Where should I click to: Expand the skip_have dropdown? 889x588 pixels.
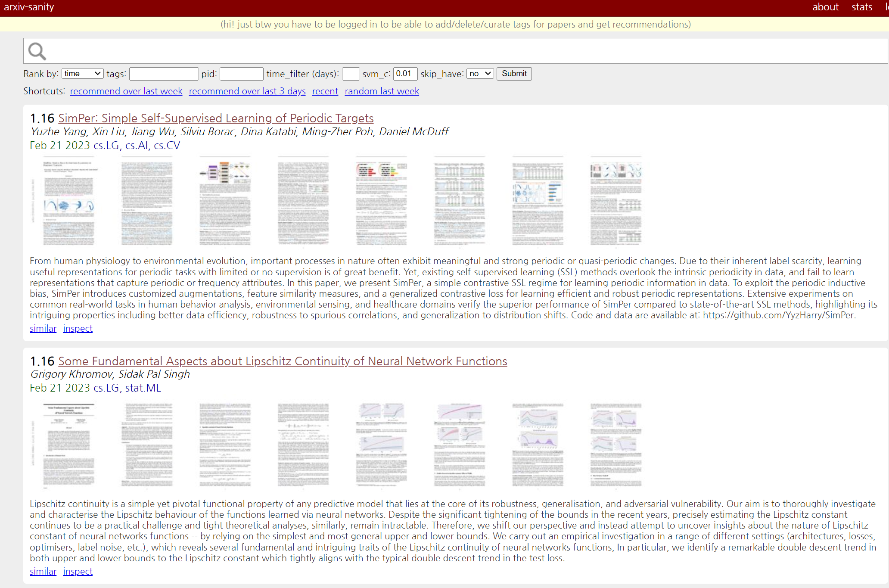point(480,74)
